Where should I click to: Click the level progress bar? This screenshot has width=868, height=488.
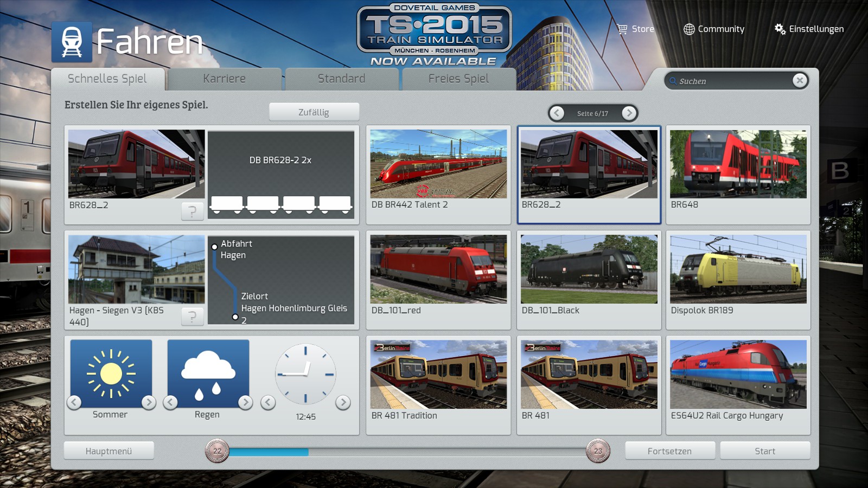click(407, 452)
